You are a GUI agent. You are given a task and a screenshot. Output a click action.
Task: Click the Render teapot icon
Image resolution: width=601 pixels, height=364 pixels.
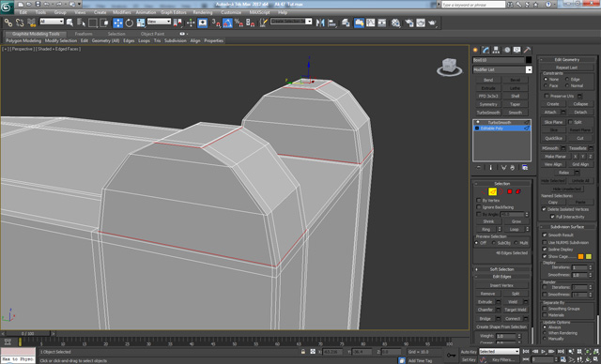click(432, 23)
